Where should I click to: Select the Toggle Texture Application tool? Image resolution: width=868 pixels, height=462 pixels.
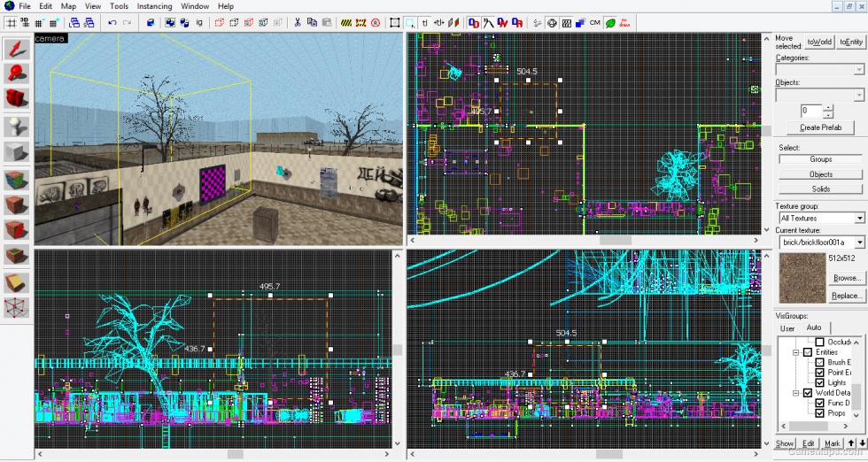[x=17, y=180]
